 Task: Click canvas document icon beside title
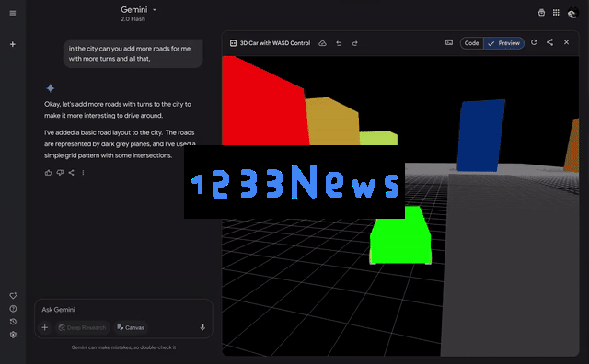coord(233,43)
